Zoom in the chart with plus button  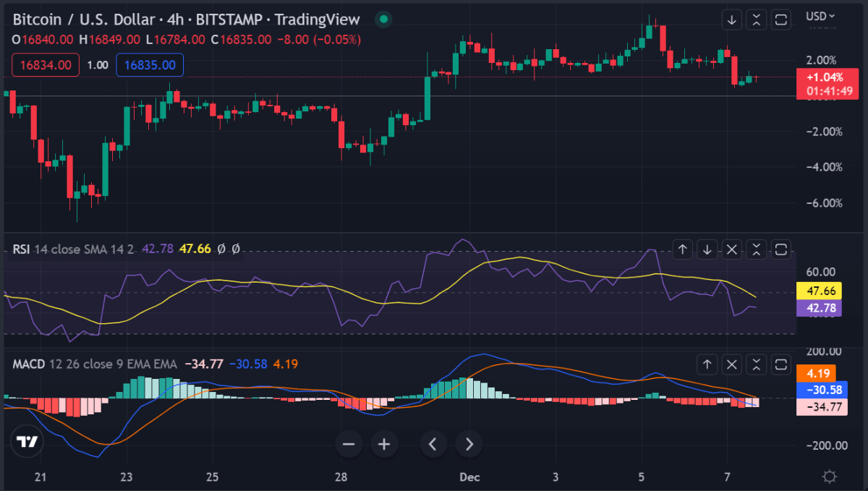coord(383,444)
